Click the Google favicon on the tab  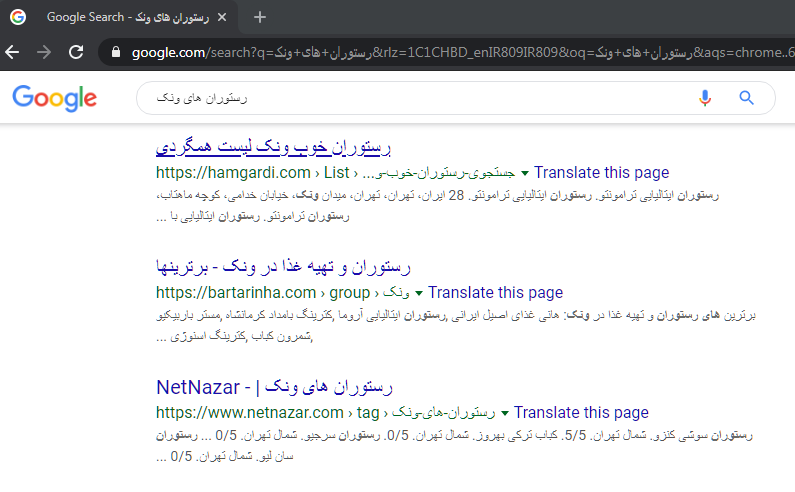click(x=18, y=17)
